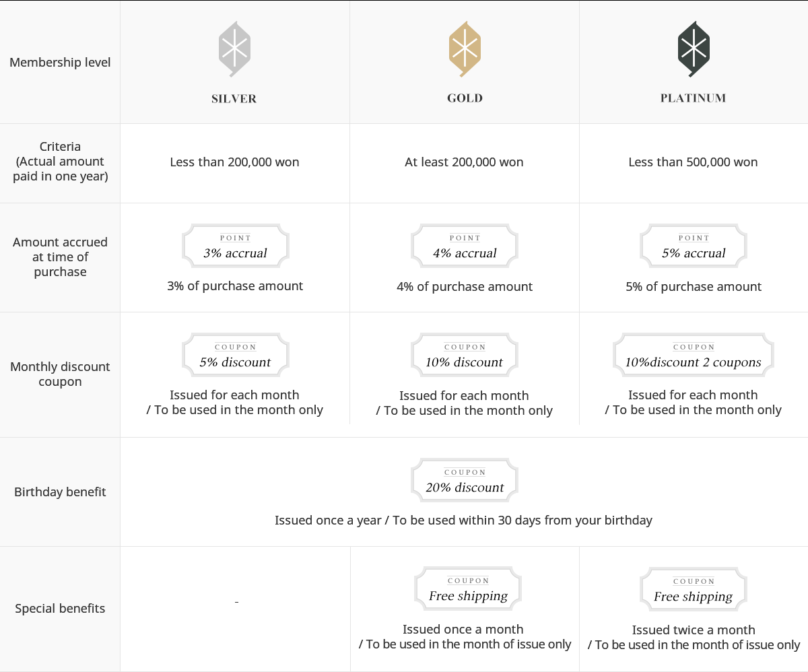This screenshot has width=808, height=672.
Task: Click the PLATINUM level heading
Action: pos(694,98)
